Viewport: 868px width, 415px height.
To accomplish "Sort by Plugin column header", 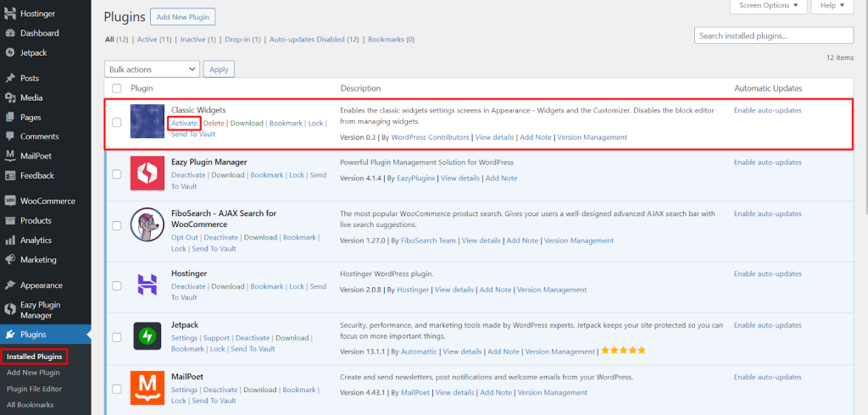I will coord(142,89).
